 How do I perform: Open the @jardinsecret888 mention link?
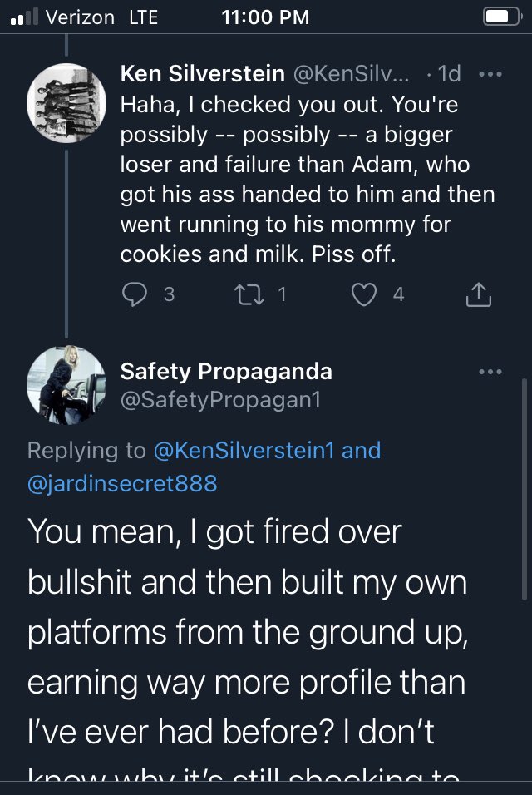[122, 482]
